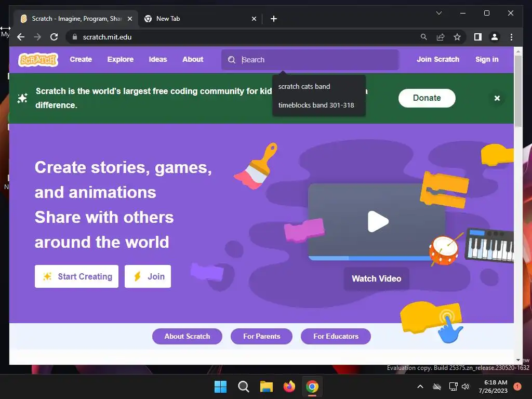
Task: Click the page vertical scrollbar thumb
Action: tap(518, 91)
